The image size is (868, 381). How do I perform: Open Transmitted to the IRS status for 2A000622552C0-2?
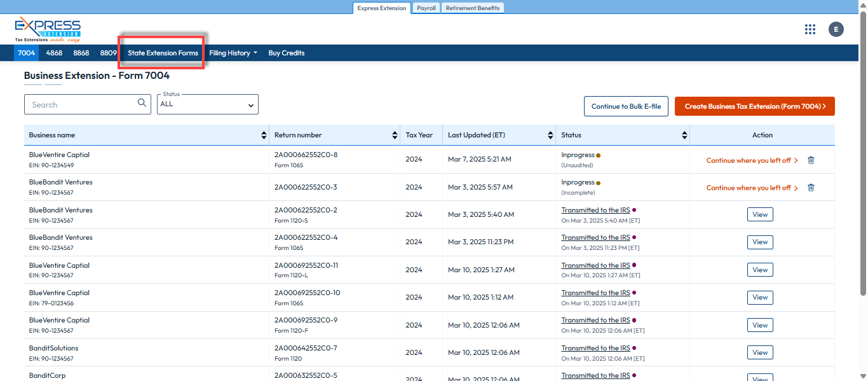[595, 210]
